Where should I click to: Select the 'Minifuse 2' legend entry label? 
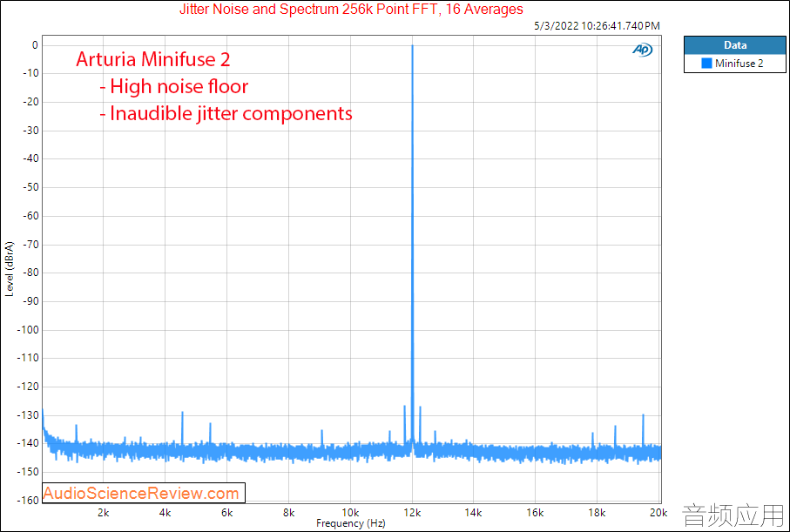[739, 64]
